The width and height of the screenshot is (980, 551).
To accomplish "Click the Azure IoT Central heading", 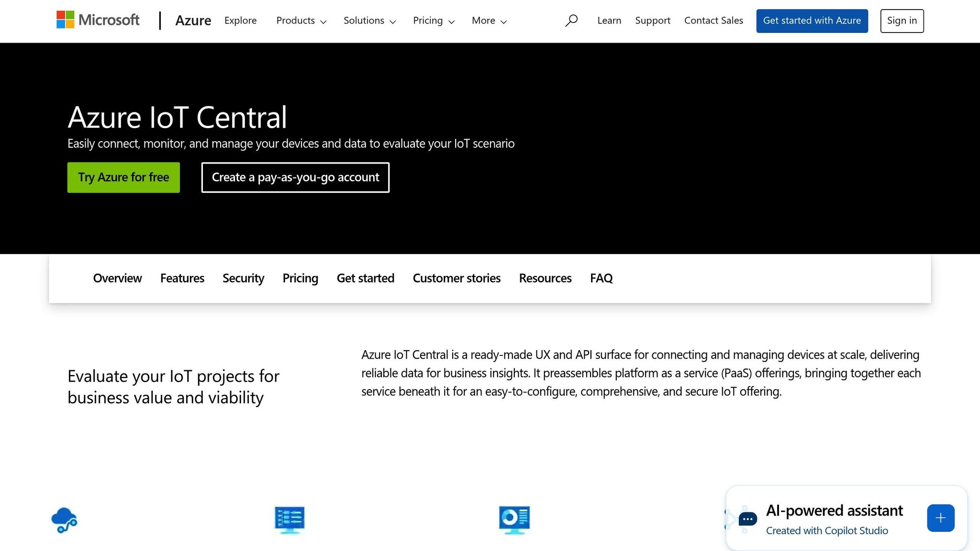I will [x=177, y=117].
